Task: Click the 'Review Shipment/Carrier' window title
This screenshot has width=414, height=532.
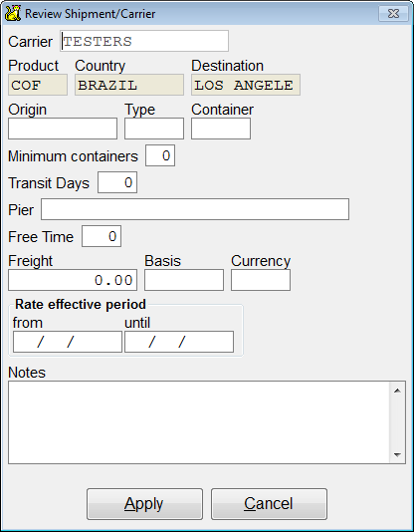Action: 91,14
